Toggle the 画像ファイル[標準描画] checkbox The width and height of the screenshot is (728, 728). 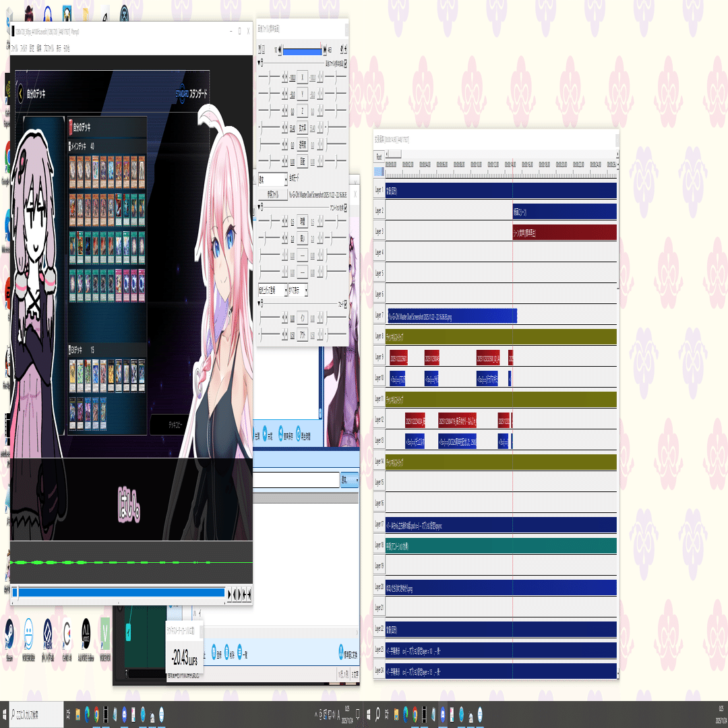345,63
